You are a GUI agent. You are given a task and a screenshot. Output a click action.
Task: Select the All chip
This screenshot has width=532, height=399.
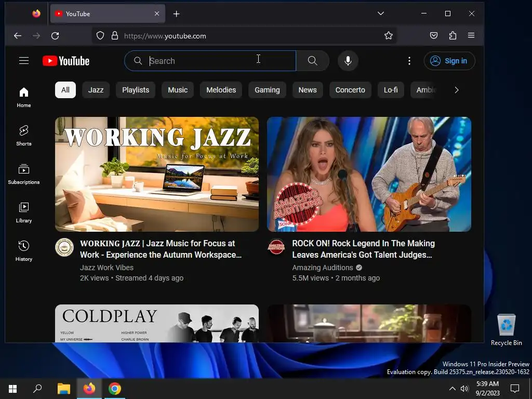click(65, 90)
